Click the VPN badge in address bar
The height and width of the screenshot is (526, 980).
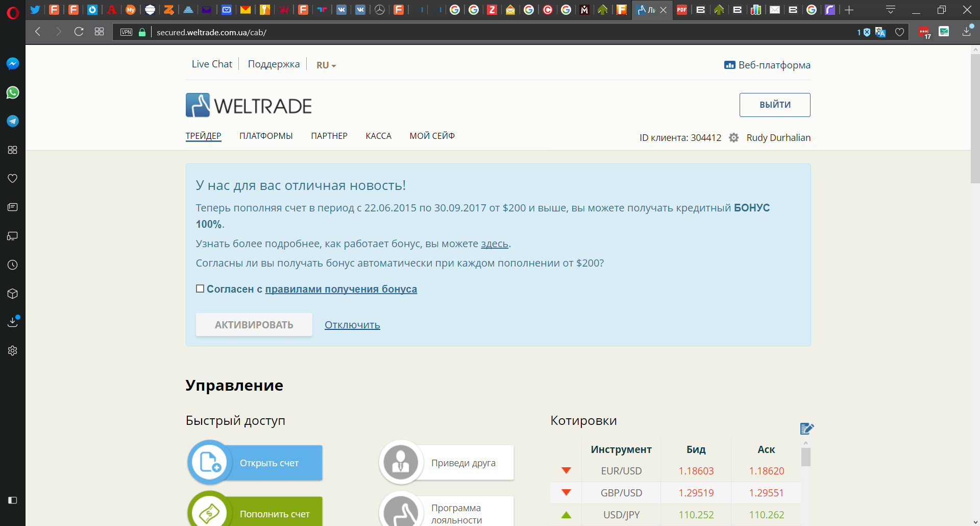click(x=126, y=32)
